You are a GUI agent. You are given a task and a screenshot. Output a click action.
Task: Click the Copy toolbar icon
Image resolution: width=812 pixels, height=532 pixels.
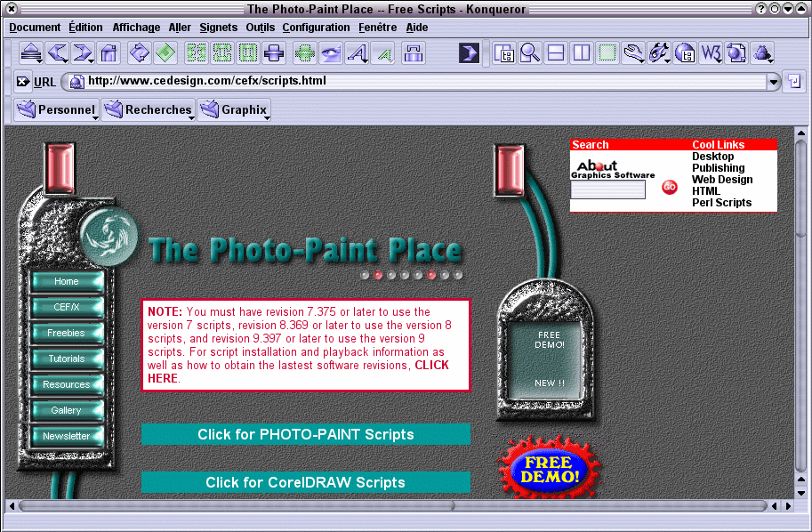point(222,52)
